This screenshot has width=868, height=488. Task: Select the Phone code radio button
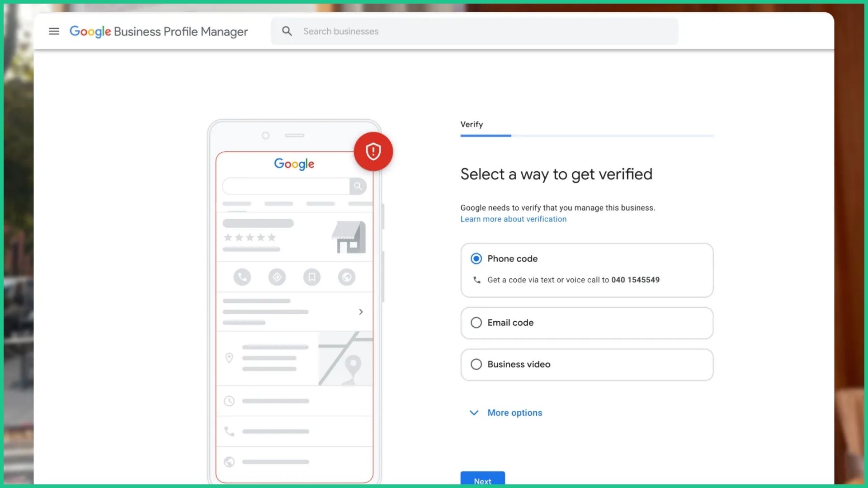click(476, 258)
